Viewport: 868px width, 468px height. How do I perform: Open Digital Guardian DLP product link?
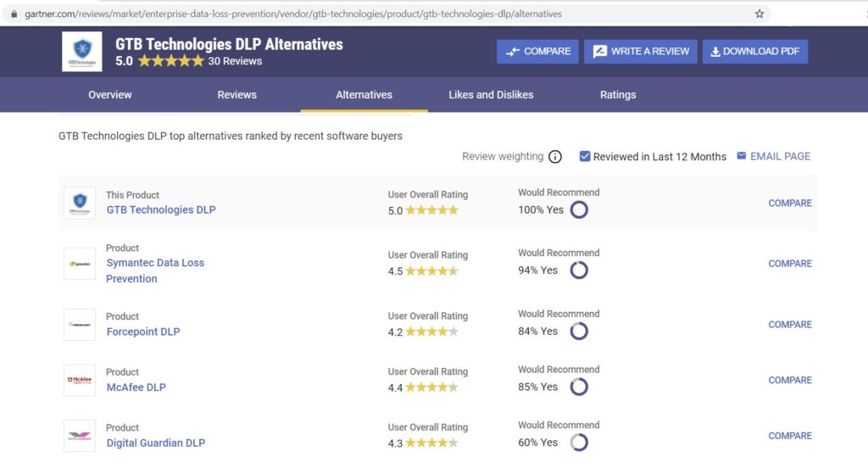click(x=156, y=443)
